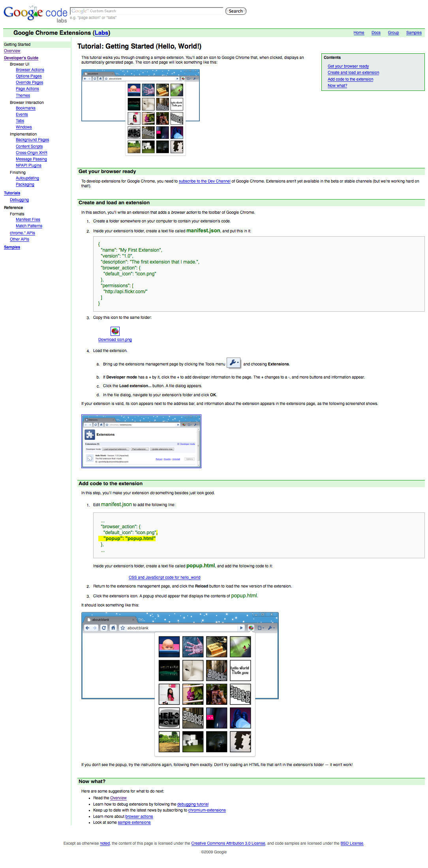Screen dimensions: 428x868
Task: Open Group in top navigation
Action: tap(393, 33)
